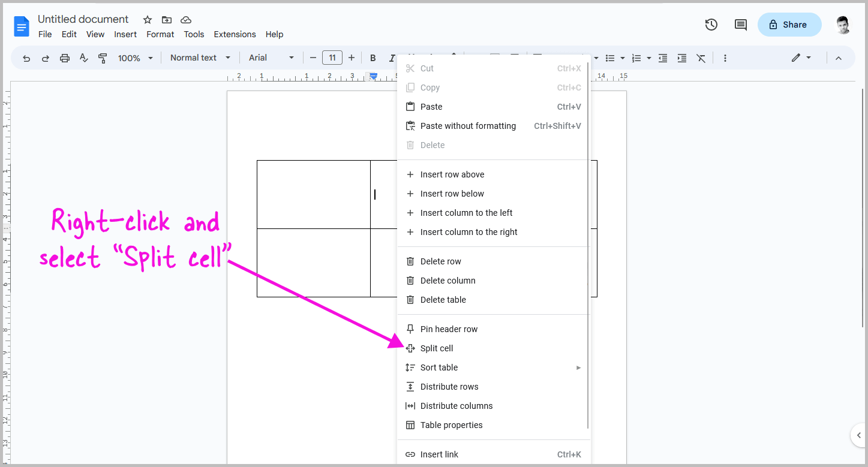Click the Clear formatting icon

point(701,58)
